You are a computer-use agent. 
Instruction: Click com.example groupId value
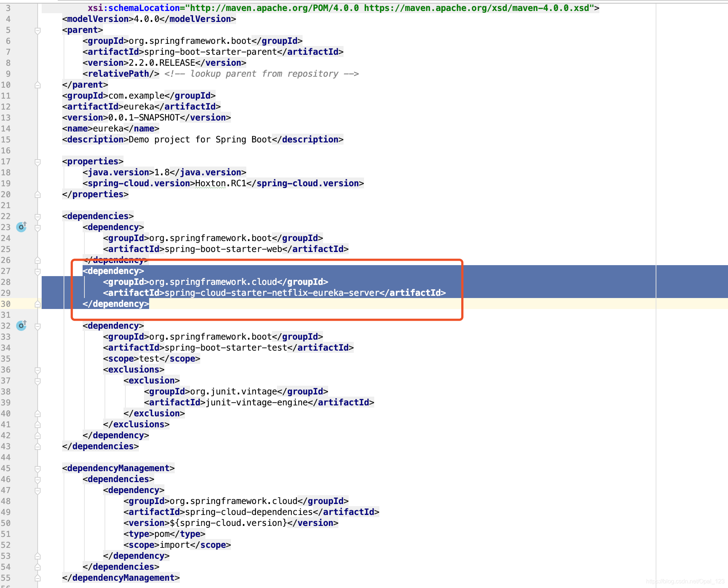point(136,96)
